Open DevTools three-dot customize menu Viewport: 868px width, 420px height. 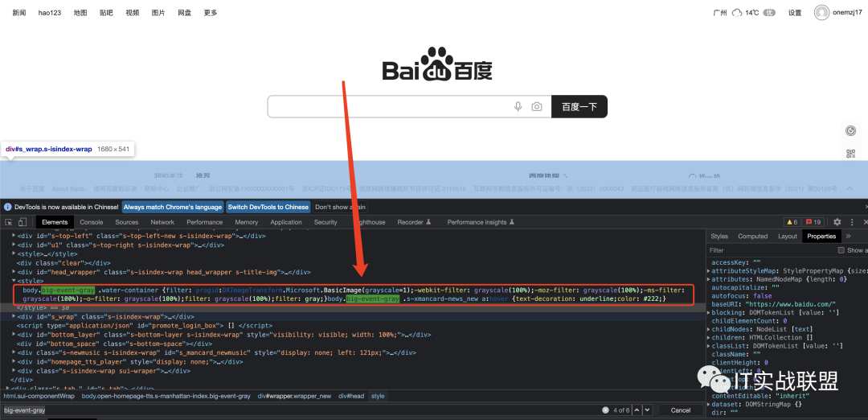point(852,222)
